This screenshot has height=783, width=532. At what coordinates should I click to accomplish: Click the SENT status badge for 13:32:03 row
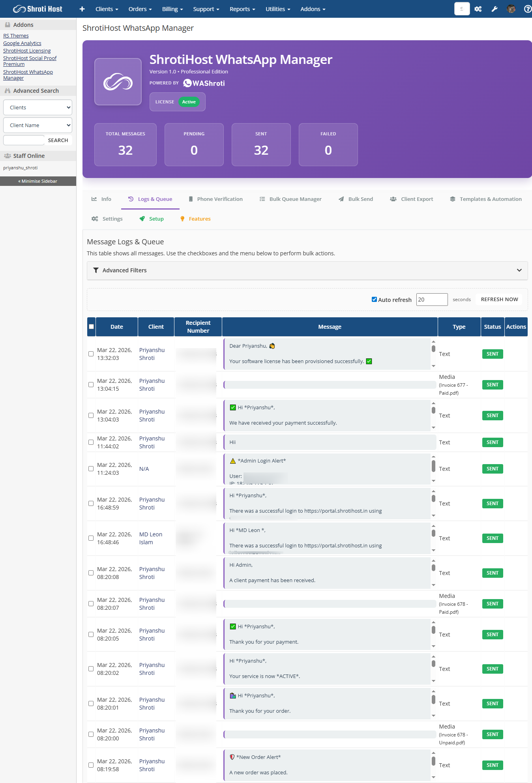(492, 354)
